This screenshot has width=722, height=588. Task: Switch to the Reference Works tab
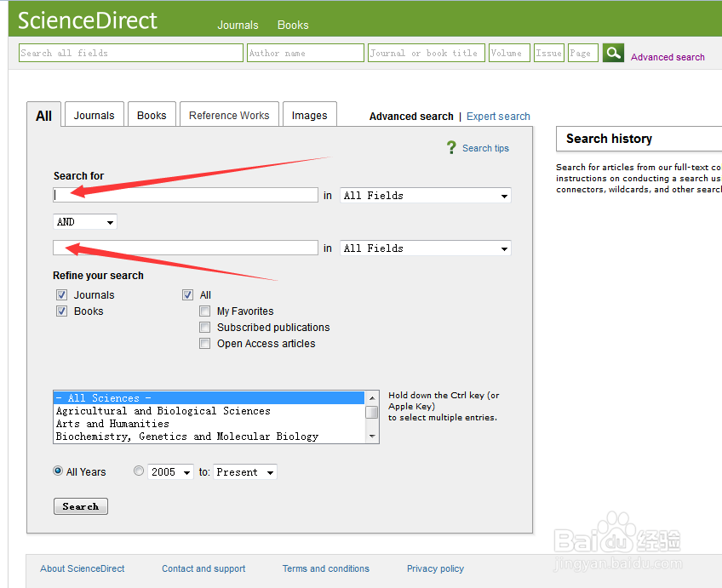coord(229,115)
